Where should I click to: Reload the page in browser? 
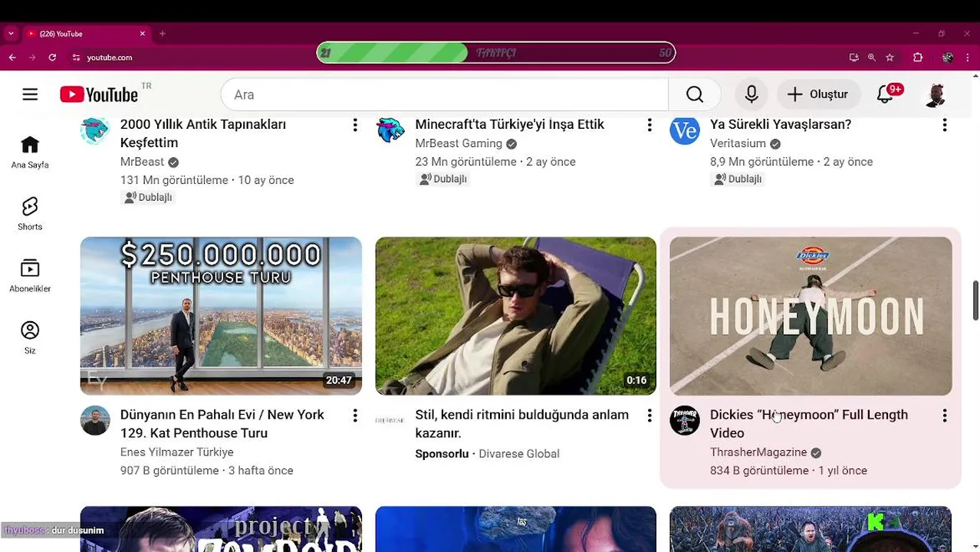[x=52, y=58]
